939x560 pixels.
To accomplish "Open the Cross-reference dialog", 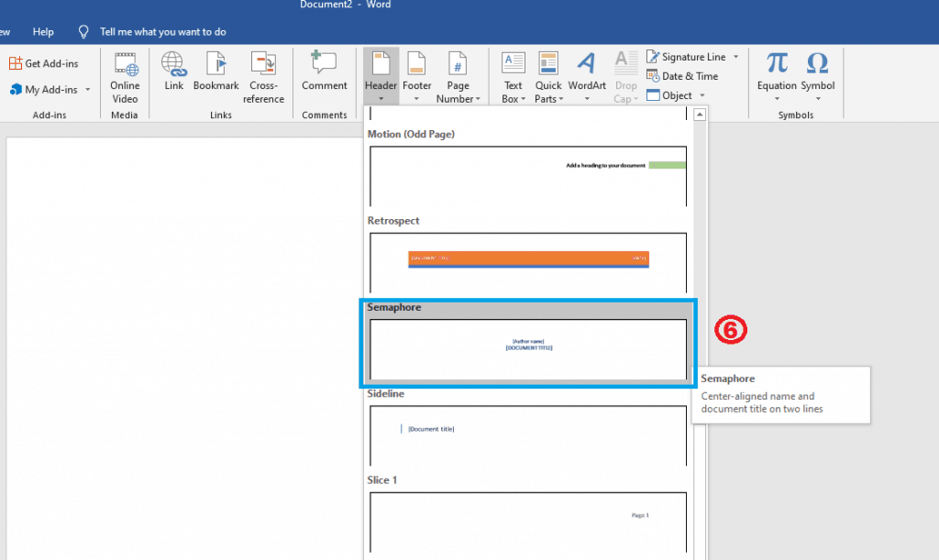I will [263, 78].
